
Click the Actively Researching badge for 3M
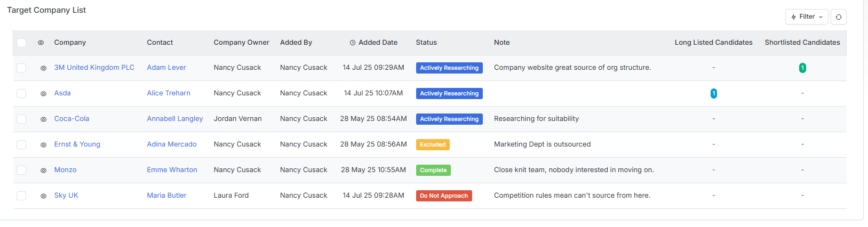click(x=449, y=68)
